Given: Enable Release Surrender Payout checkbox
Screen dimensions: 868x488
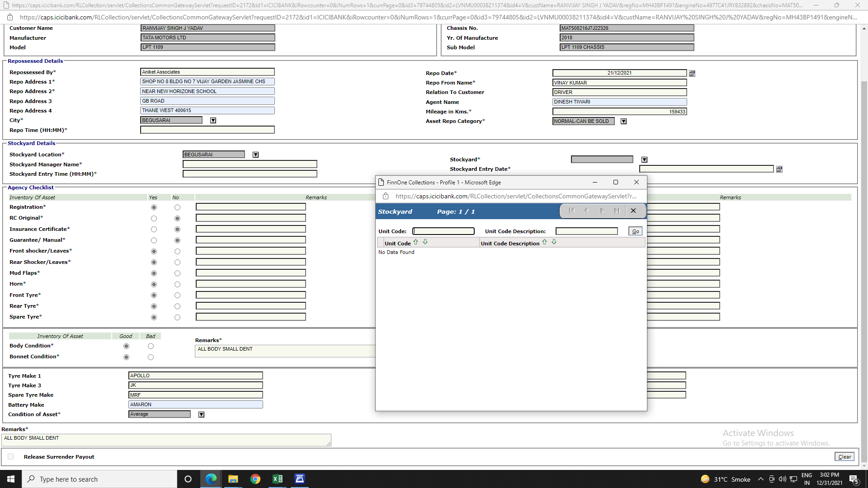Looking at the screenshot, I should coord(11,457).
